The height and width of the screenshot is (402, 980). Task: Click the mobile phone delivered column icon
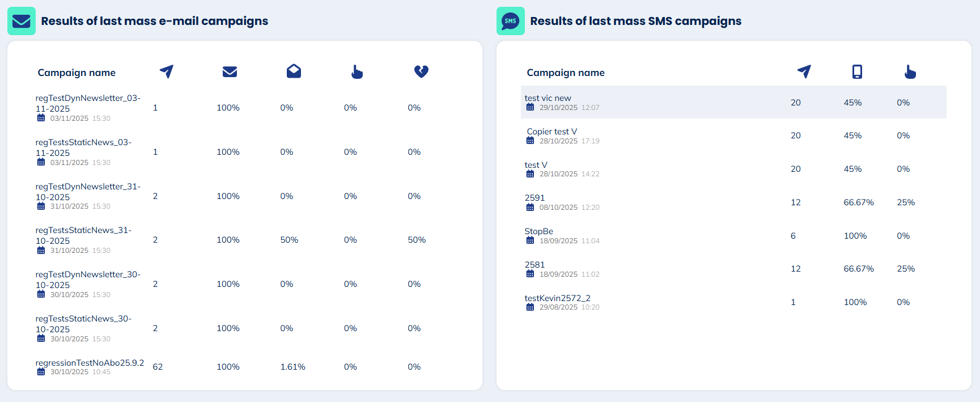coord(857,71)
